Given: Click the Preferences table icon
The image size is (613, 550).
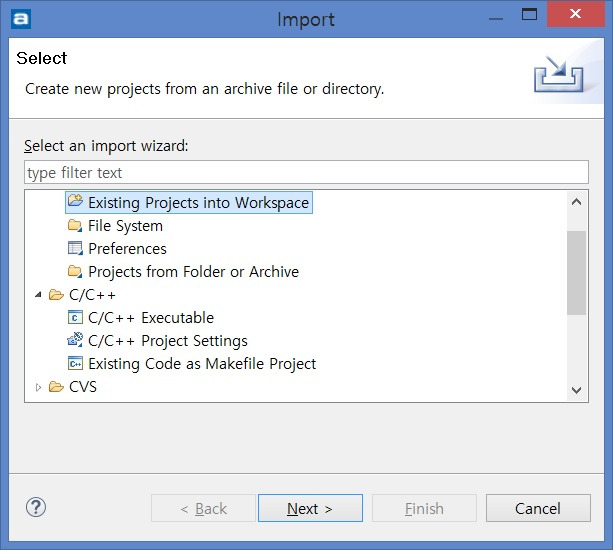Looking at the screenshot, I should tap(75, 249).
